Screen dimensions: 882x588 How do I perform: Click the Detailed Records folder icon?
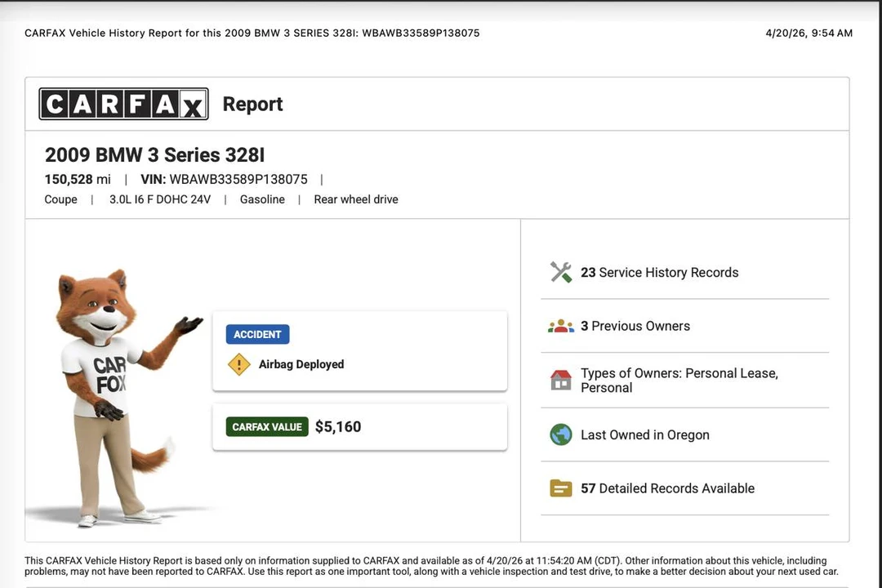[561, 488]
